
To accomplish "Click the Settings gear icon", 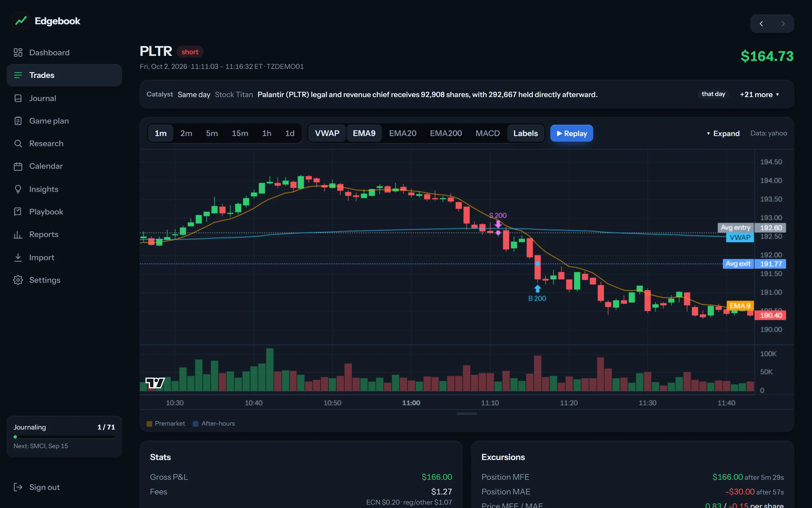I will (18, 280).
